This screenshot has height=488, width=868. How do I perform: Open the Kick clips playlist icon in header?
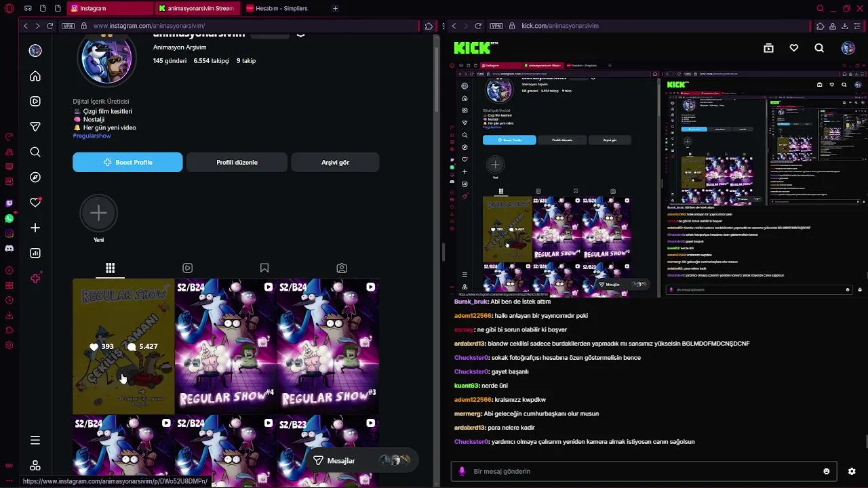coord(768,48)
